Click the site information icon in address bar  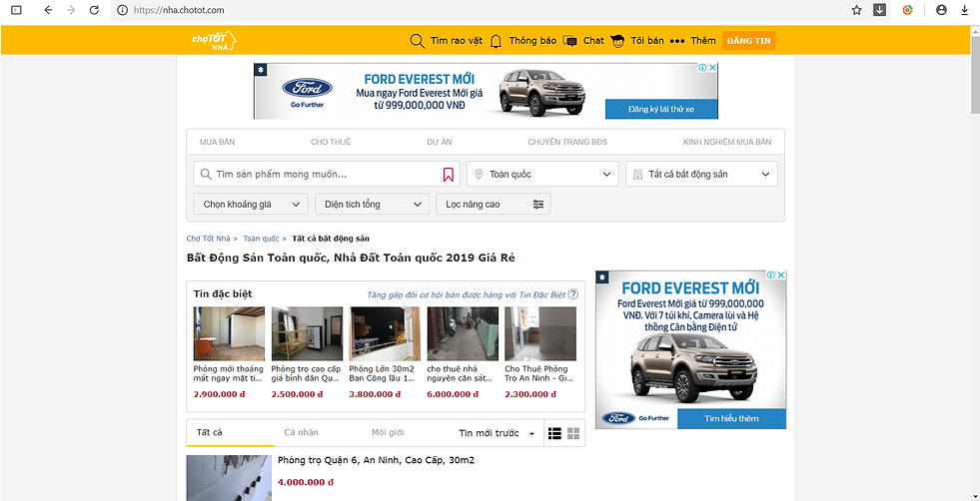coord(123,10)
